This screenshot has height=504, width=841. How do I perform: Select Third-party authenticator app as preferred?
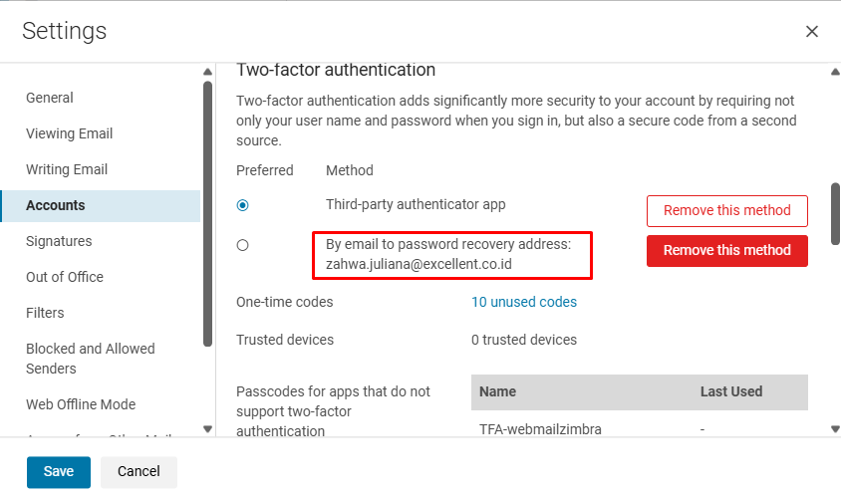pyautogui.click(x=243, y=205)
